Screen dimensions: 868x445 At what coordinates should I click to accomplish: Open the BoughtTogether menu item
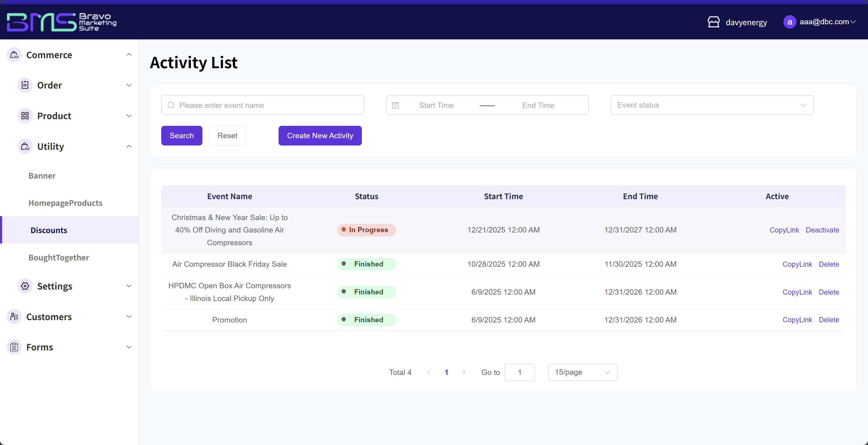tap(58, 257)
